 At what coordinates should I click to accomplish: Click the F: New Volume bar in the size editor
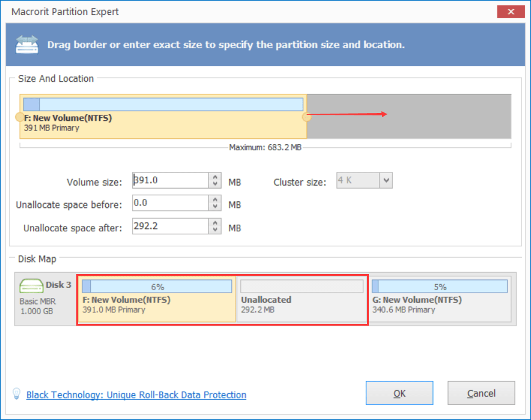163,116
